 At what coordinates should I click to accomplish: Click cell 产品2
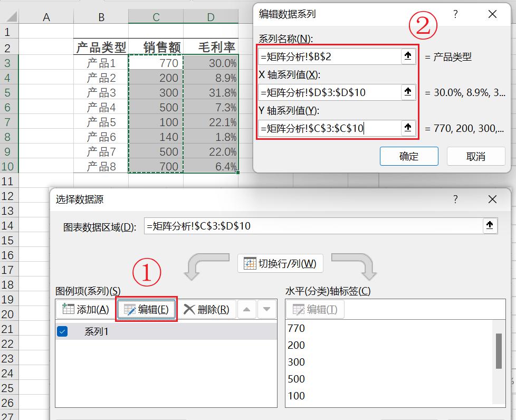pyautogui.click(x=101, y=78)
